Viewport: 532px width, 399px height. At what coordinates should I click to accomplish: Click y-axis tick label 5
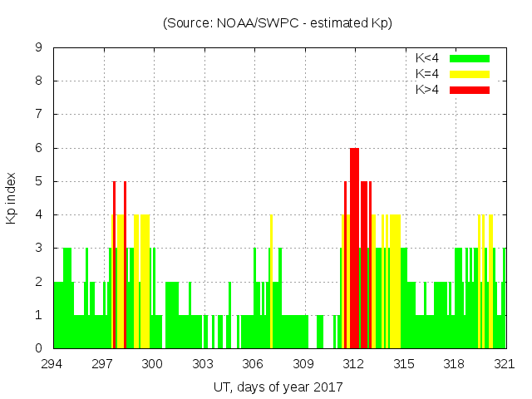[38, 181]
